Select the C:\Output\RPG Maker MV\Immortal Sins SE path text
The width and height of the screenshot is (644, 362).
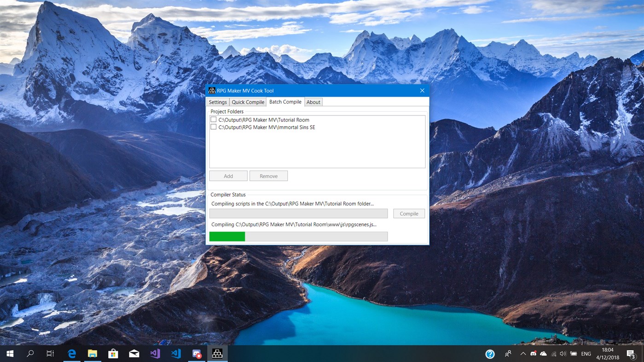(x=267, y=127)
